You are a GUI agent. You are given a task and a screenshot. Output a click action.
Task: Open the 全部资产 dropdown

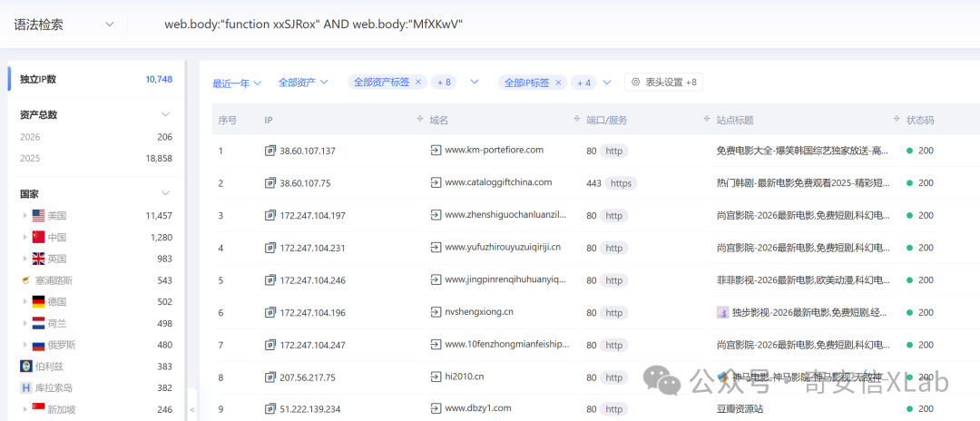coord(303,82)
